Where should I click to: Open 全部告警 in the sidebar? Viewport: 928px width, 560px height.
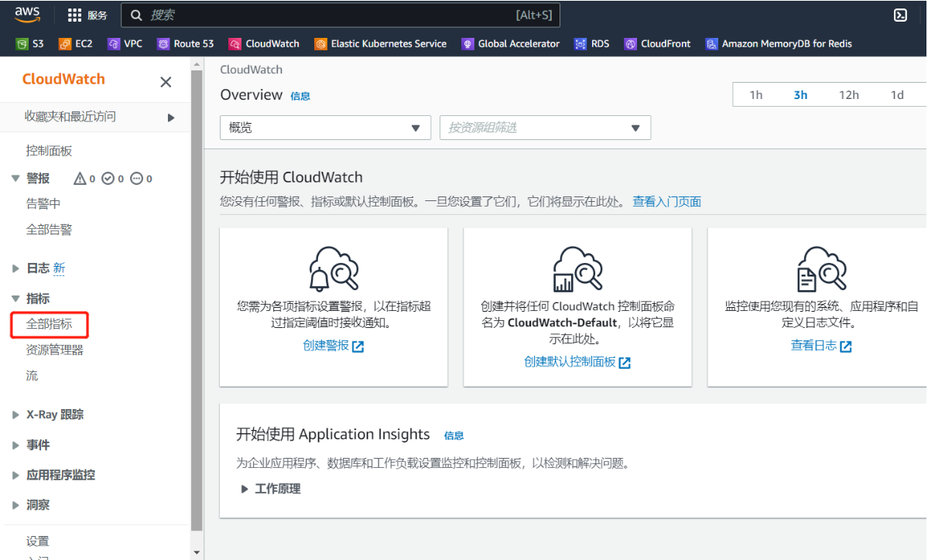pyautogui.click(x=49, y=230)
